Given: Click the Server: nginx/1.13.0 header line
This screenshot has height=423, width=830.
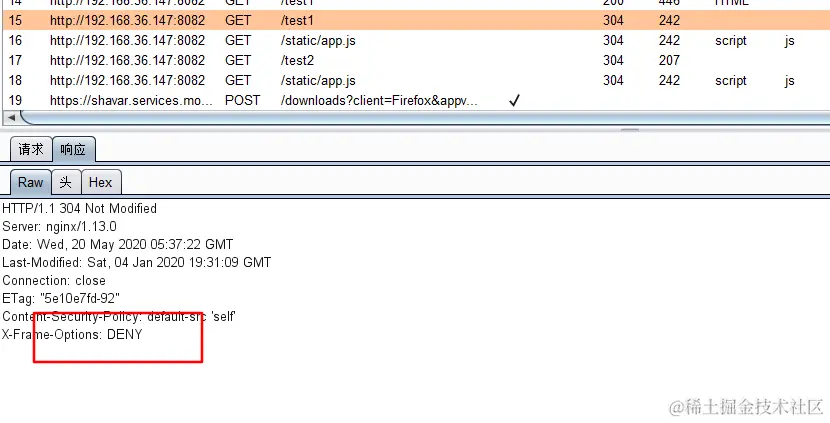Looking at the screenshot, I should (59, 227).
